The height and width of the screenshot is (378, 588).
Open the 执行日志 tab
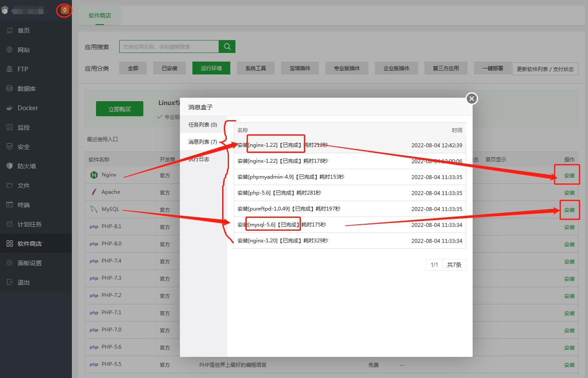pyautogui.click(x=199, y=159)
